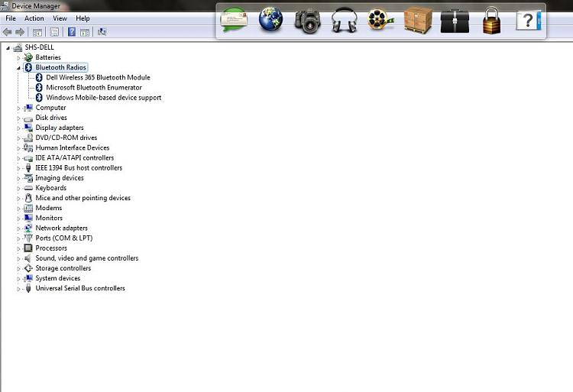
Task: Open the headphones music dock icon
Action: pyautogui.click(x=344, y=21)
